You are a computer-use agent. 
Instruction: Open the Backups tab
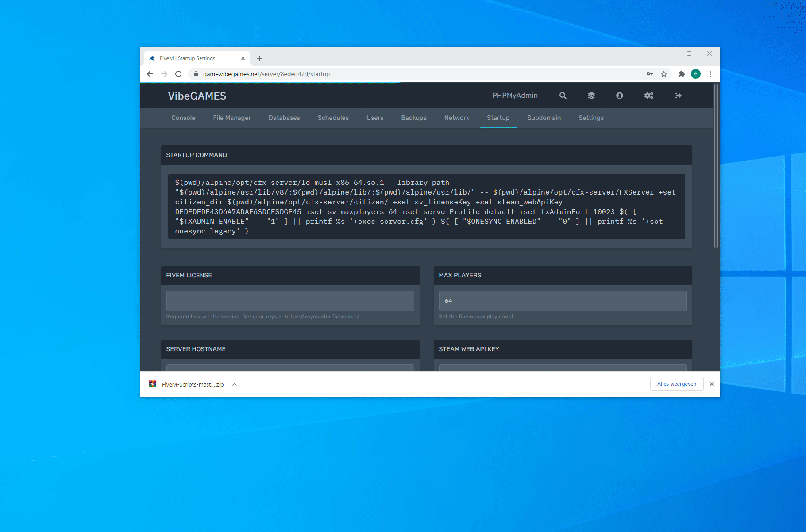click(x=414, y=118)
